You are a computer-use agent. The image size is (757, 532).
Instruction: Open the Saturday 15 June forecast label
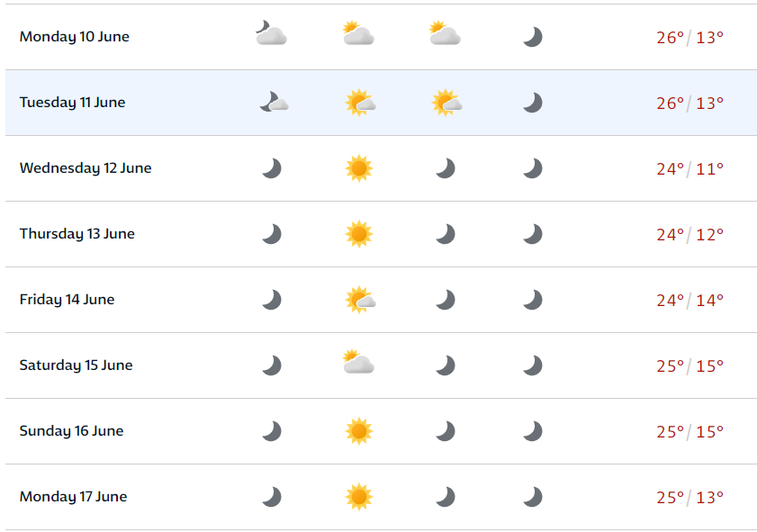click(76, 365)
